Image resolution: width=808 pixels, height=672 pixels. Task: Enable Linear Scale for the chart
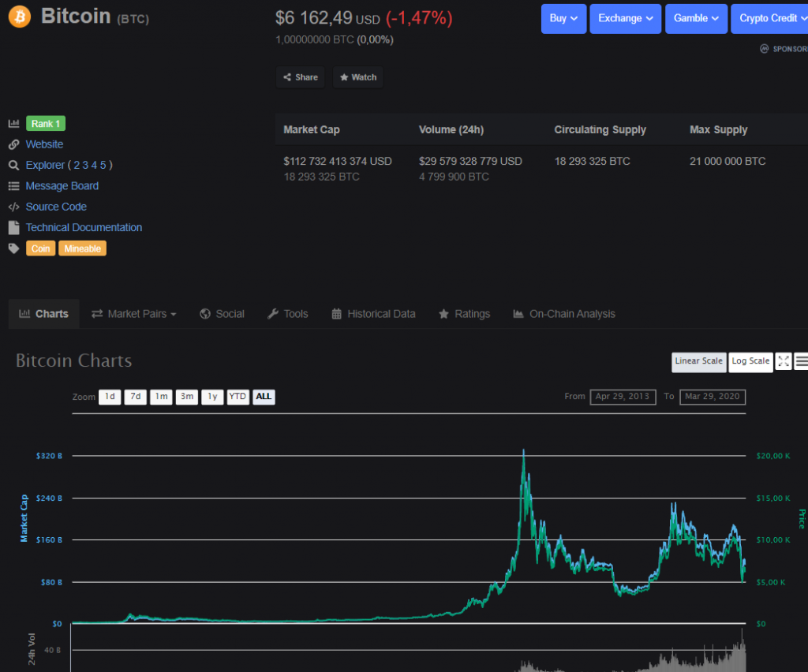click(698, 362)
